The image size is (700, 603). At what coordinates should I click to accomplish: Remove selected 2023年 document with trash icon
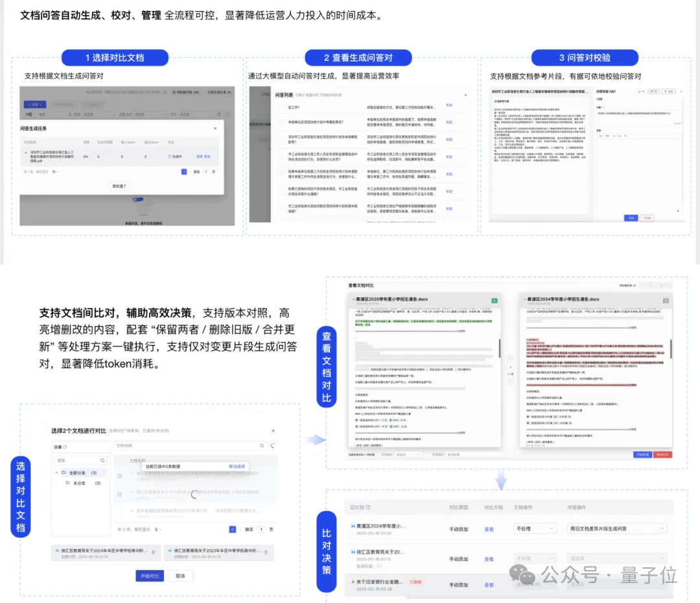[265, 552]
